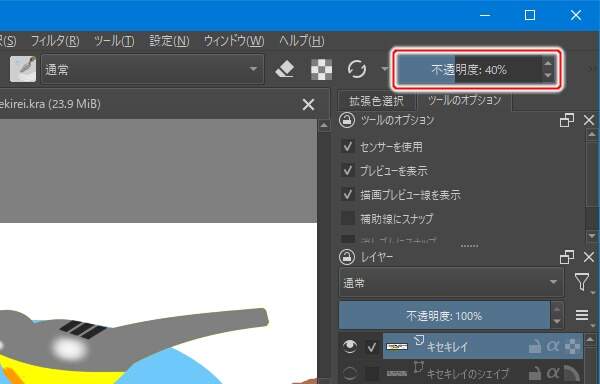Switch to the ツールのオプション tab
This screenshot has width=600, height=384.
[464, 101]
